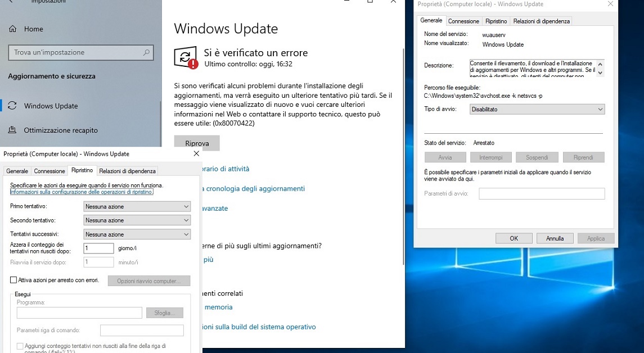Open Connessione tab in right dialog

click(x=463, y=21)
